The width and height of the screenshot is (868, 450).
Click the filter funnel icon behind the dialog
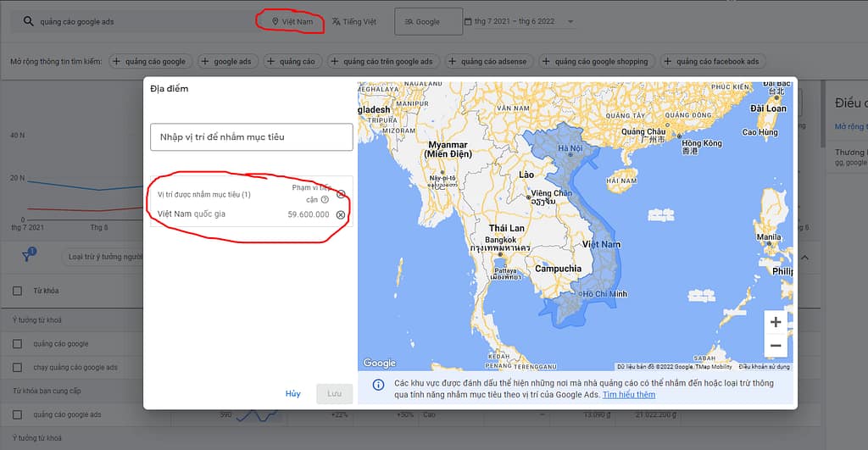point(28,255)
